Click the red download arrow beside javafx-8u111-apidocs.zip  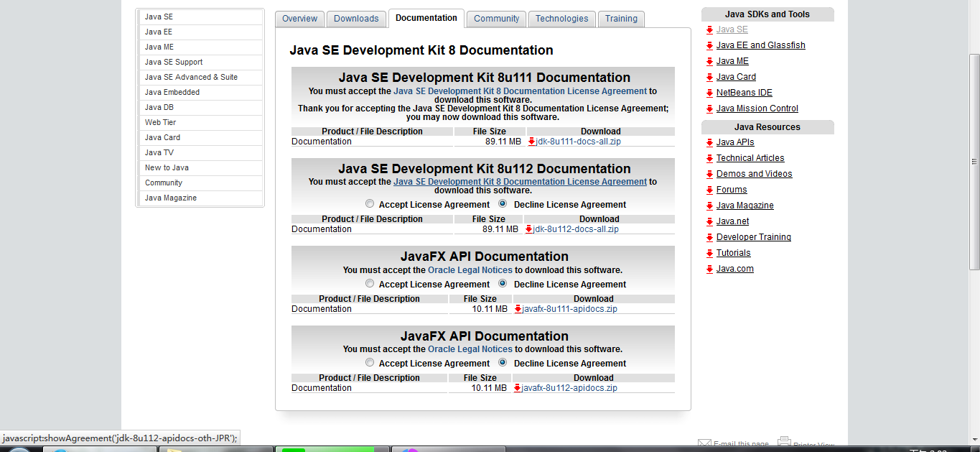pyautogui.click(x=518, y=309)
